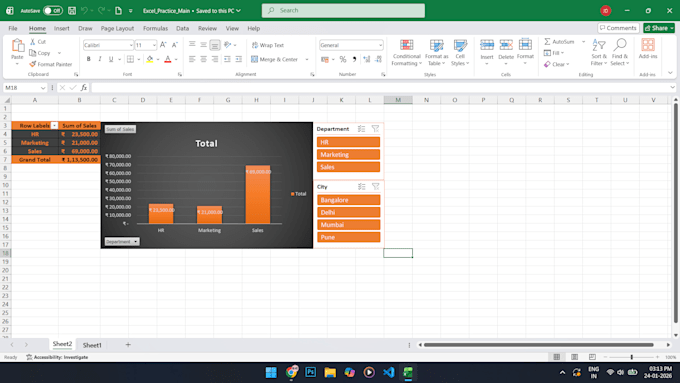The width and height of the screenshot is (680, 383).
Task: Open Photoshop from the taskbar
Action: tap(311, 372)
